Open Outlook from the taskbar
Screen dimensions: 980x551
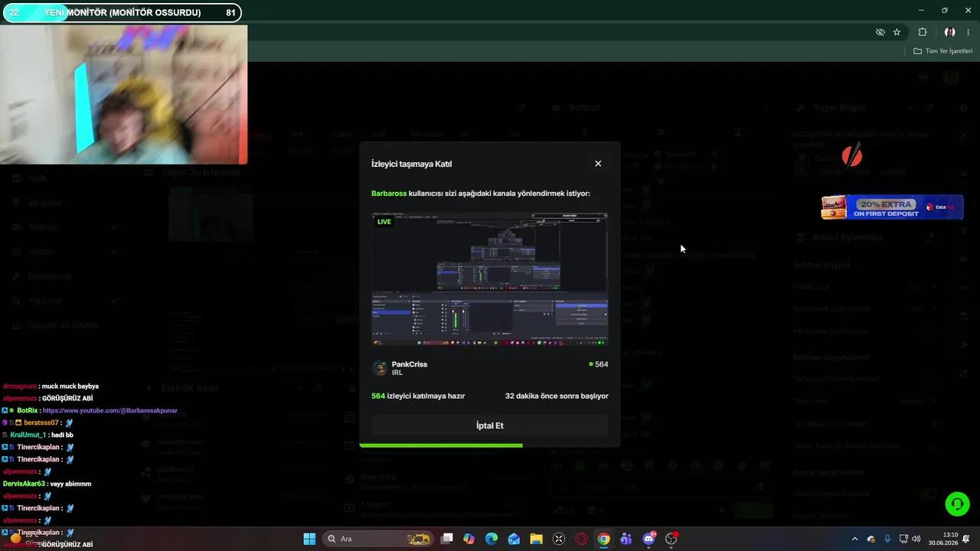click(x=514, y=539)
